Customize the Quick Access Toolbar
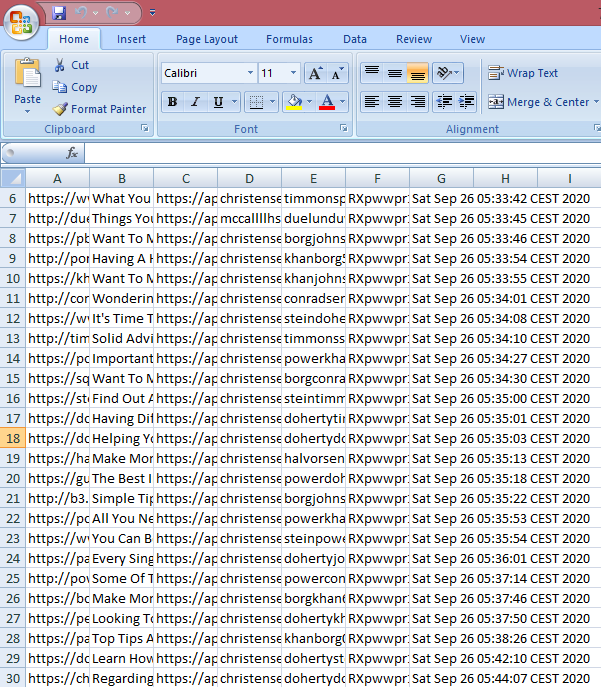 [x=152, y=13]
